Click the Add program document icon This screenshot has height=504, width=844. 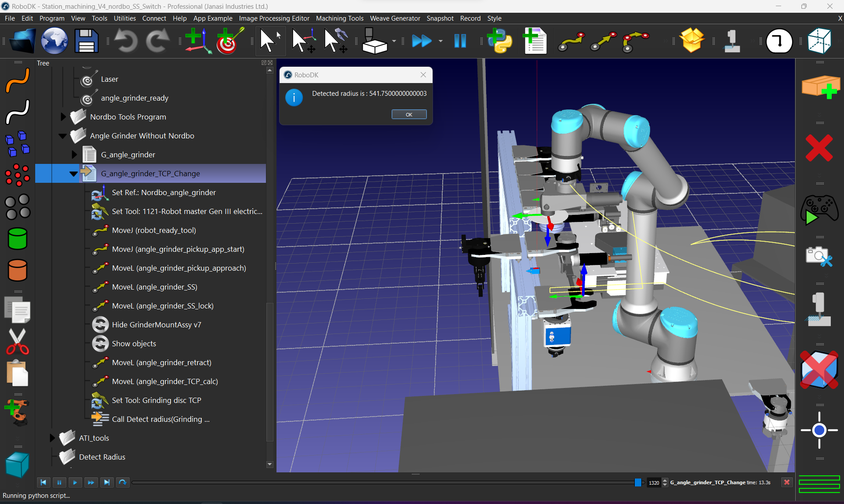535,41
